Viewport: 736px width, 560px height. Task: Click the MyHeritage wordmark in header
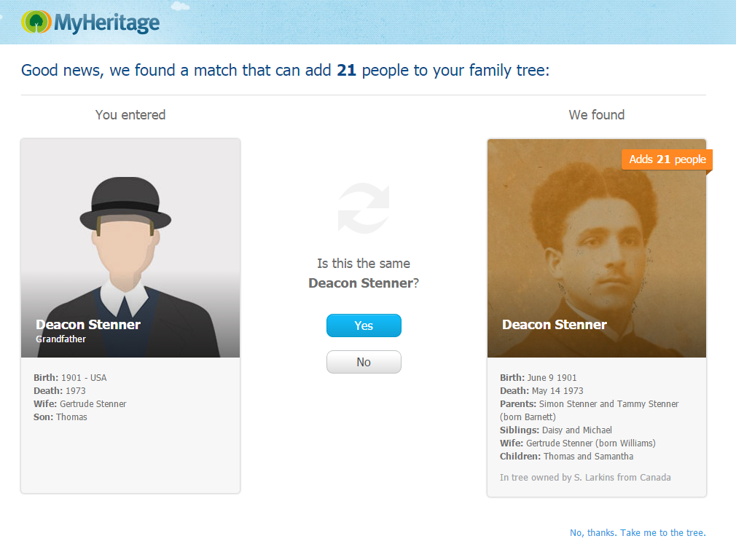(x=106, y=23)
